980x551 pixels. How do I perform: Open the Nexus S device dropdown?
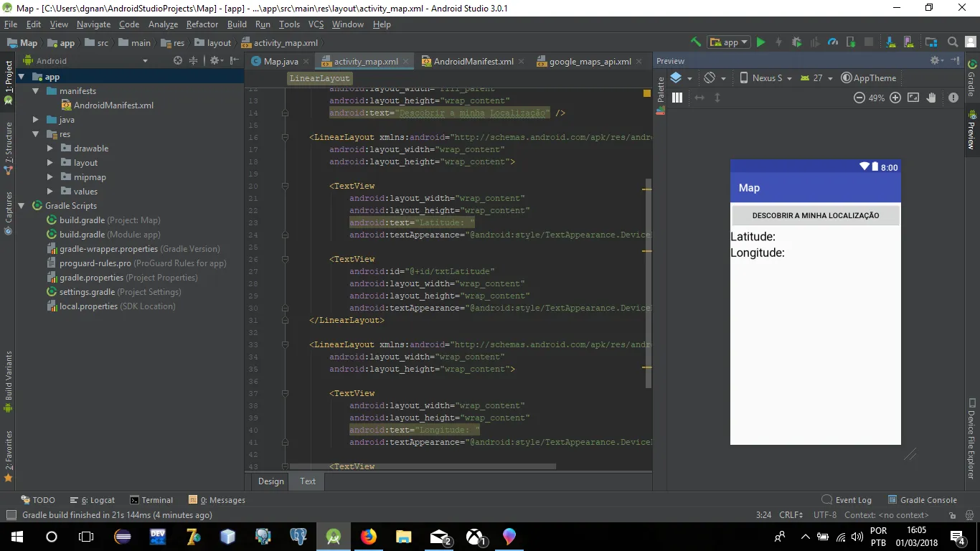tap(765, 78)
